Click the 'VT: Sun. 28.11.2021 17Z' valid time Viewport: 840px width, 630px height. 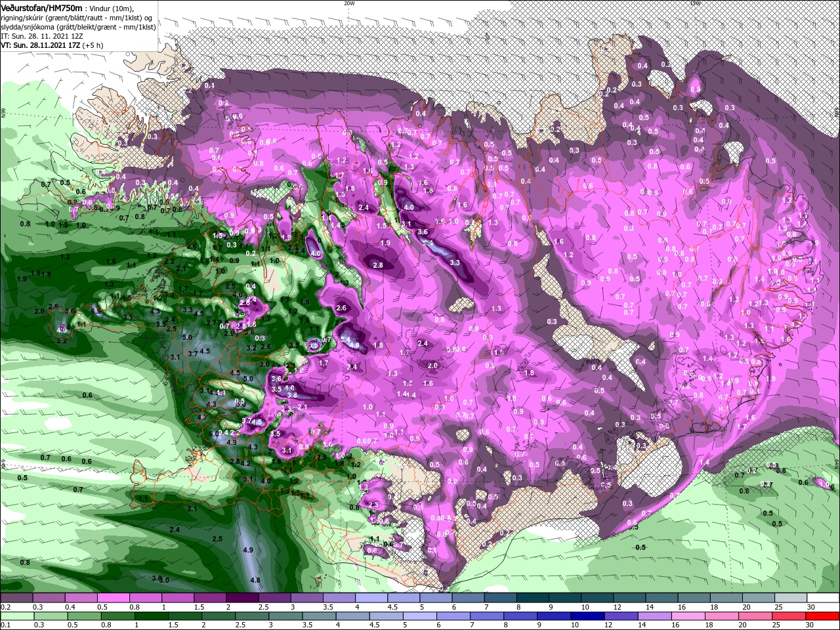click(x=41, y=45)
